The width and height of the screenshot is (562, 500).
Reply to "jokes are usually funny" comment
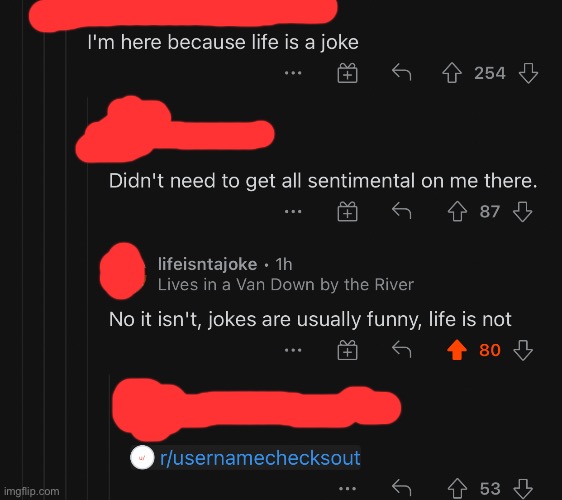click(x=401, y=349)
